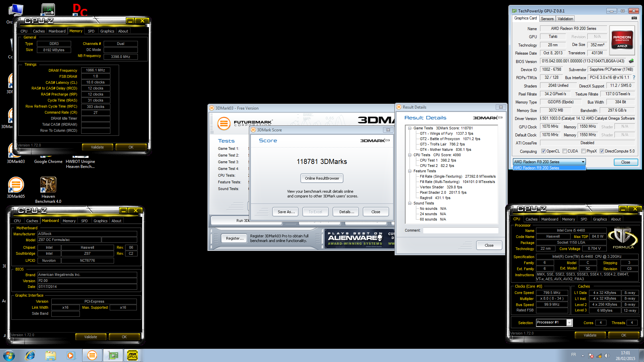
Task: Click the FR language indicator in the taskbar
Action: point(574,355)
